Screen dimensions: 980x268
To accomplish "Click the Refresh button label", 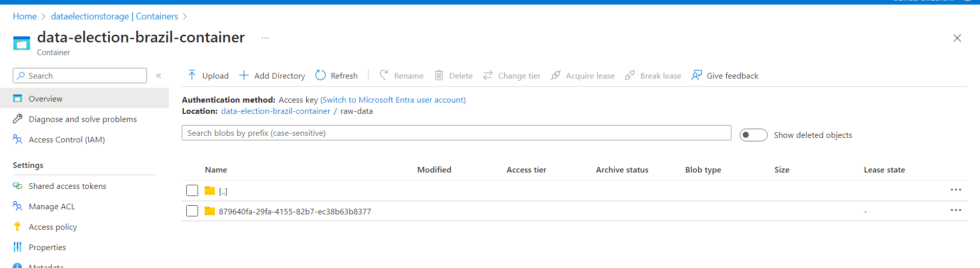I will [x=344, y=76].
